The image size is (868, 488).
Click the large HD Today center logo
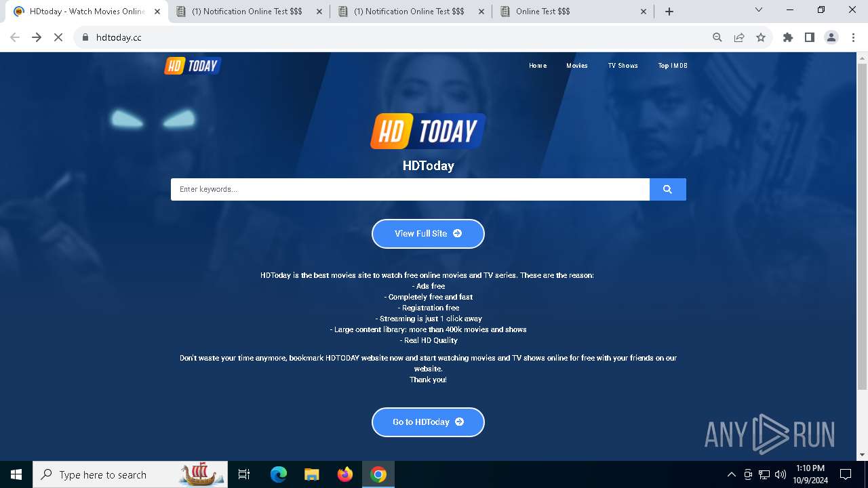428,131
